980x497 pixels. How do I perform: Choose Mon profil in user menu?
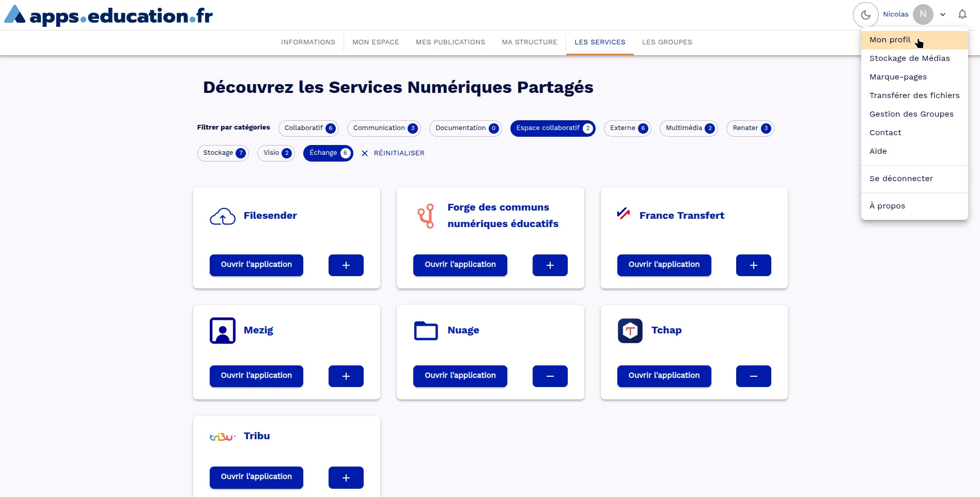coord(914,40)
